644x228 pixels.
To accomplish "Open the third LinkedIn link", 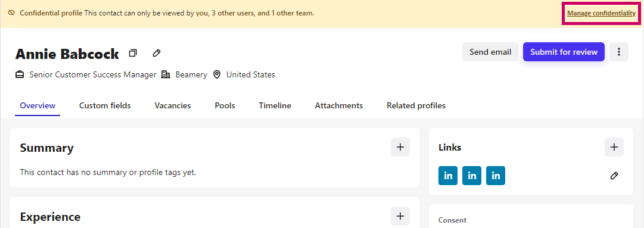I will tap(496, 176).
